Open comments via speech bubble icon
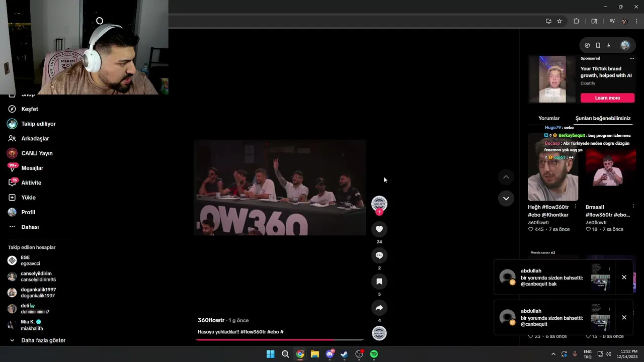This screenshot has height=362, width=644. click(379, 255)
